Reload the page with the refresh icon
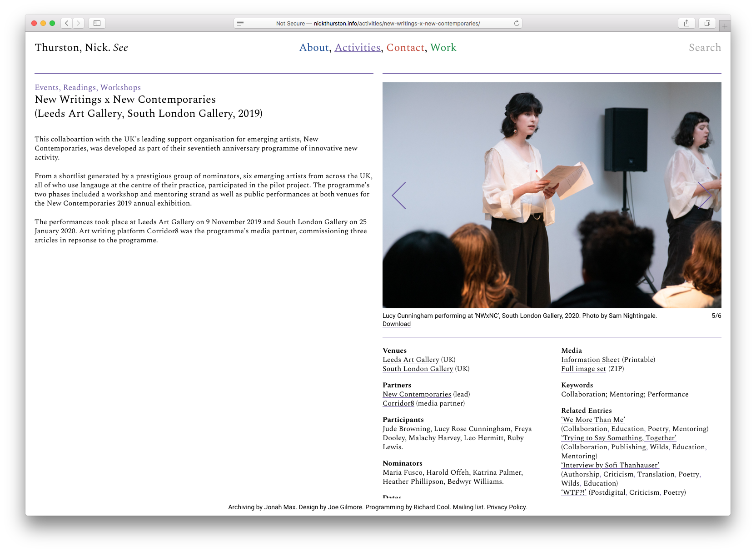The height and width of the screenshot is (552, 756). (517, 23)
